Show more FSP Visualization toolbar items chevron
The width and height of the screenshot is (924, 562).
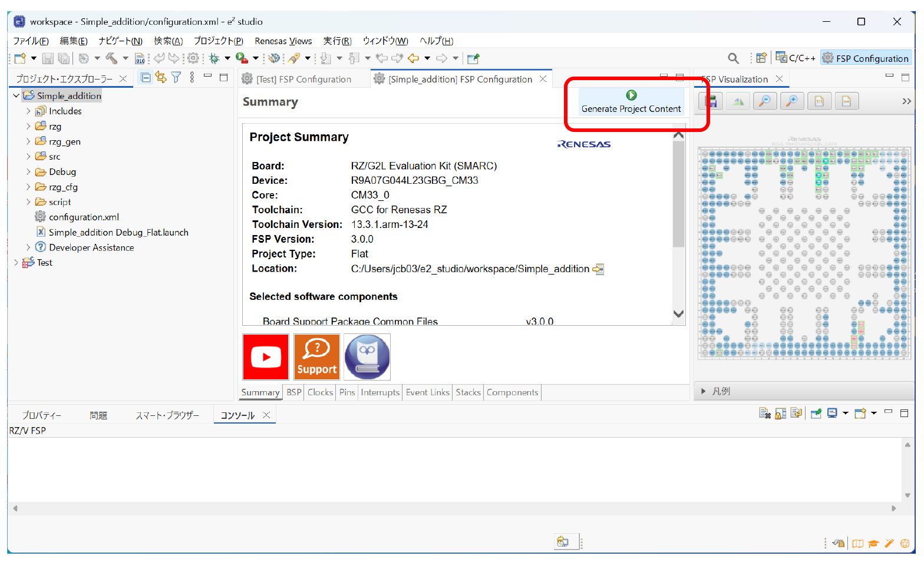(x=906, y=101)
